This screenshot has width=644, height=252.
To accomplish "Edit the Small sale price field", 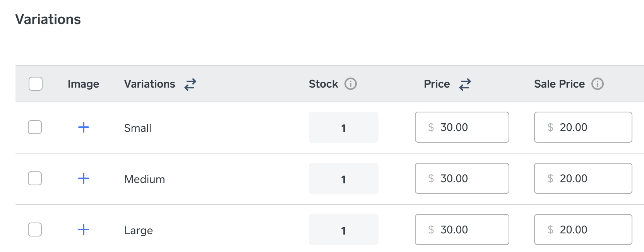I will pyautogui.click(x=583, y=127).
